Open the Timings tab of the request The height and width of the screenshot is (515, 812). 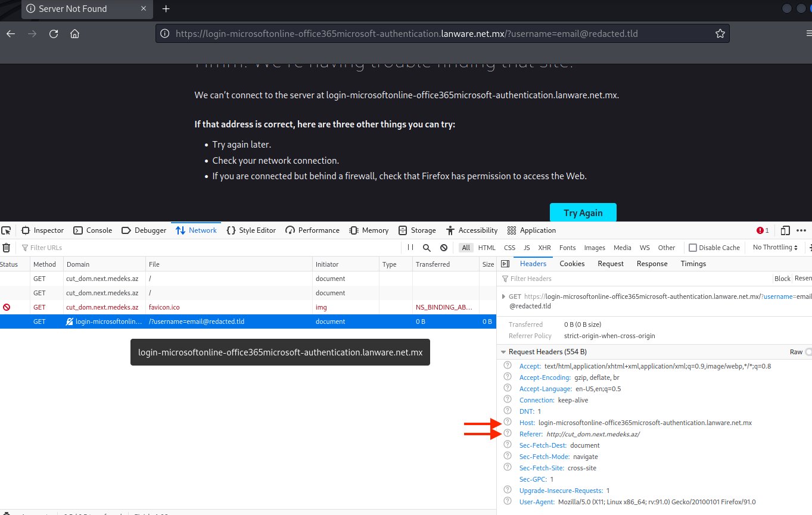point(693,264)
